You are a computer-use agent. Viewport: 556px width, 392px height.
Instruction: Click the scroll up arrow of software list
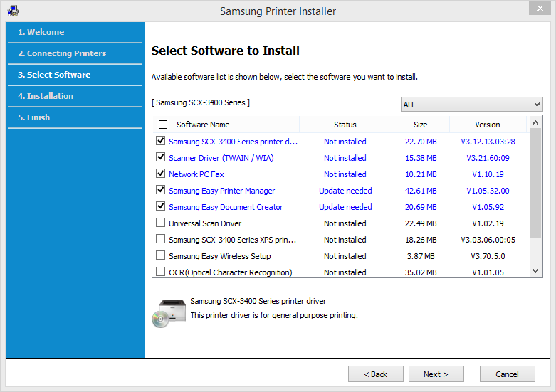[x=536, y=122]
